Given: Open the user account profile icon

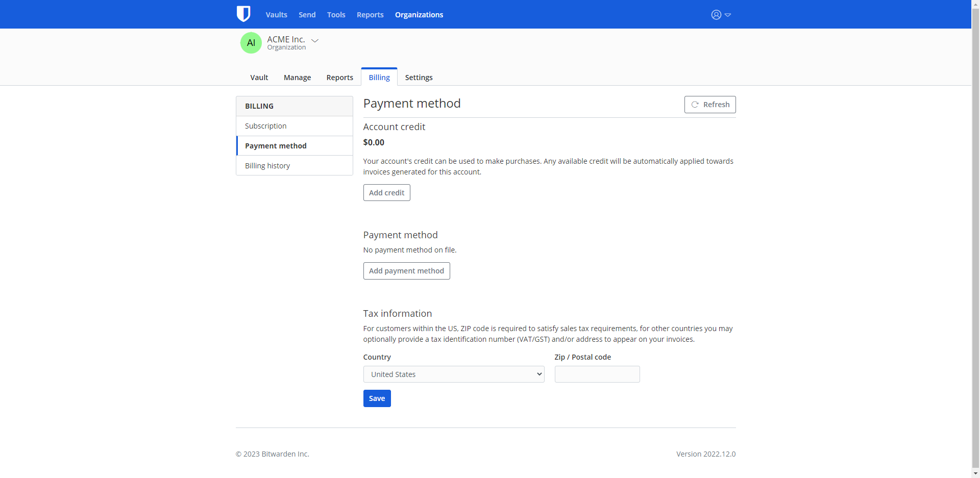Looking at the screenshot, I should click(716, 15).
